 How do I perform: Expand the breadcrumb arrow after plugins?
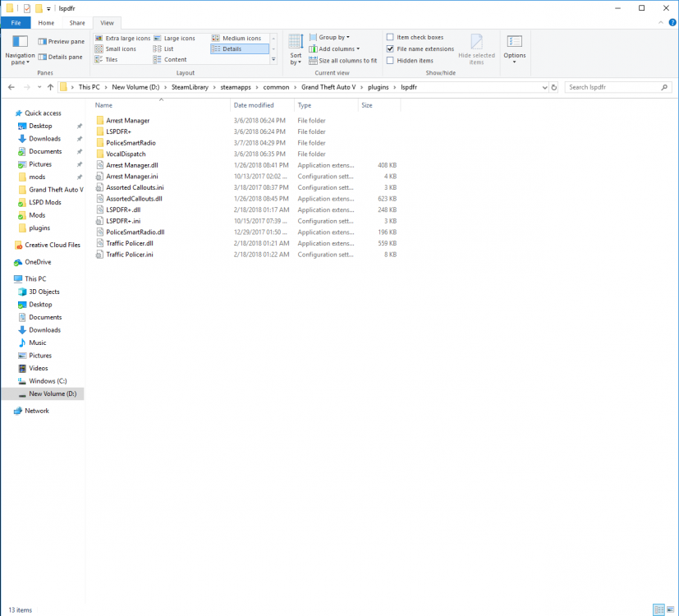pos(394,87)
